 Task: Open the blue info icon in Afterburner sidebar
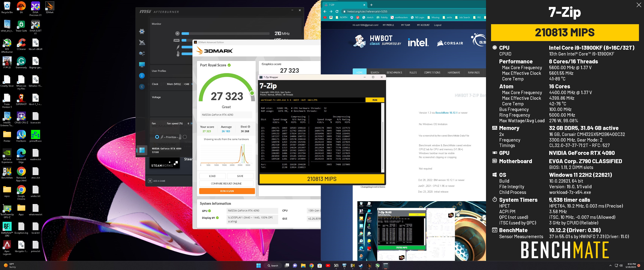(x=142, y=76)
